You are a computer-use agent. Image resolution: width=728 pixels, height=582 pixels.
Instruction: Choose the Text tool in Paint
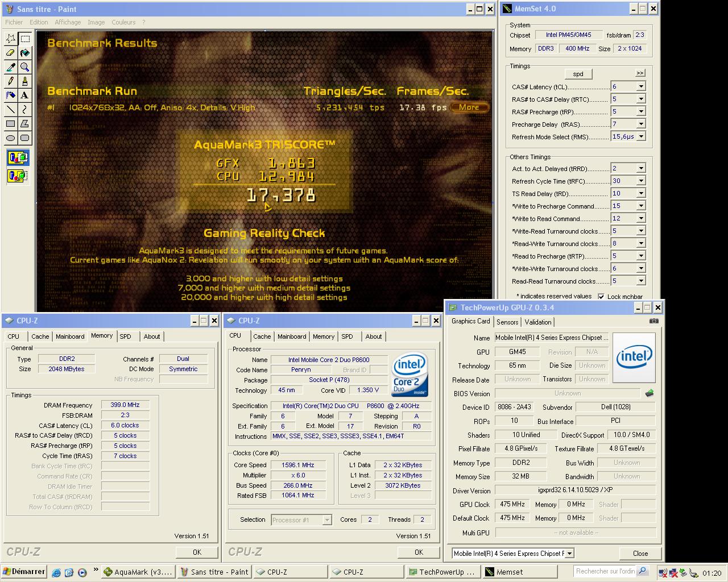point(24,95)
